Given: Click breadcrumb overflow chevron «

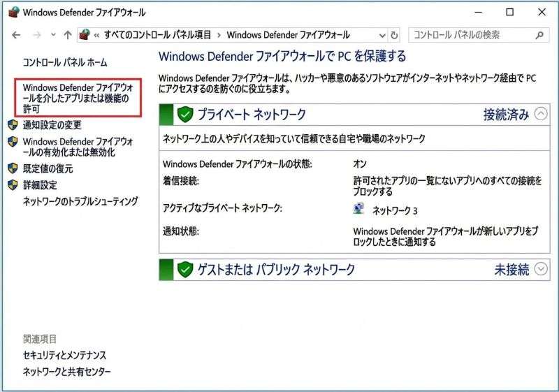Looking at the screenshot, I should tap(96, 35).
